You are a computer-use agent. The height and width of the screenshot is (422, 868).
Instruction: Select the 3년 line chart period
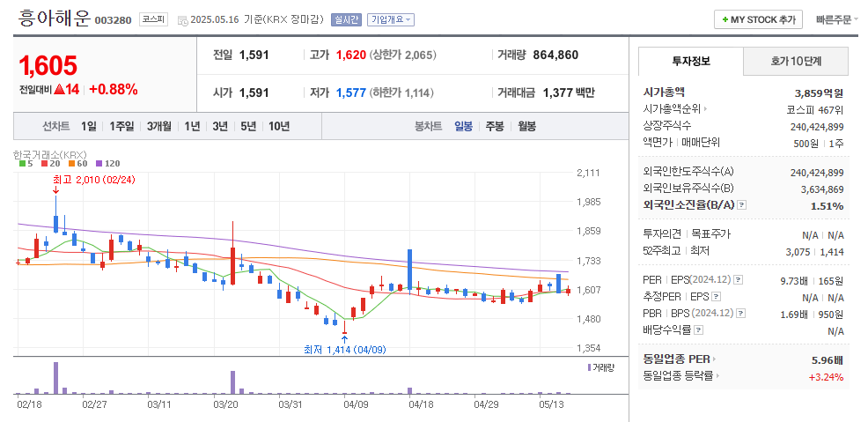pos(220,126)
